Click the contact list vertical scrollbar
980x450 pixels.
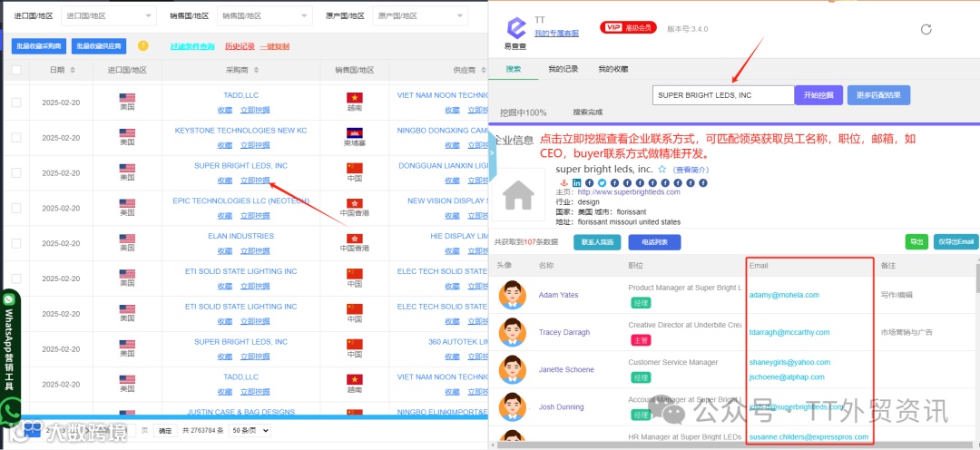(x=977, y=279)
